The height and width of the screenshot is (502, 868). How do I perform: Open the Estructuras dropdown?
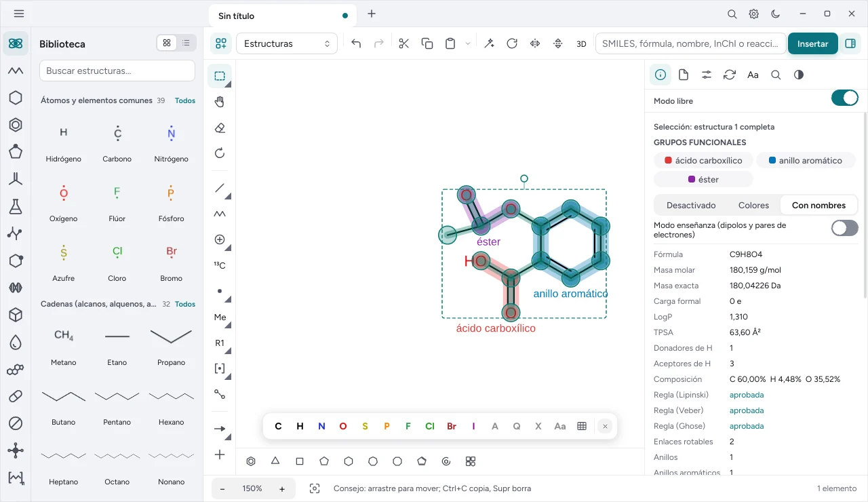tap(287, 43)
